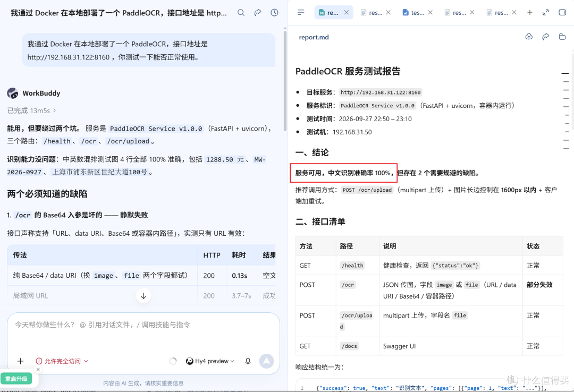Close the report.md tab
Image resolution: width=574 pixels, height=392 pixels.
pyautogui.click(x=347, y=12)
